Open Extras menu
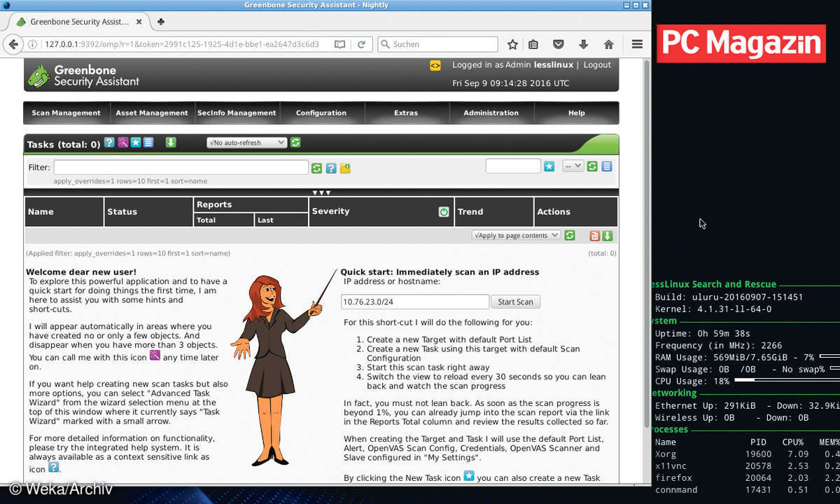This screenshot has width=840, height=504. (x=406, y=113)
